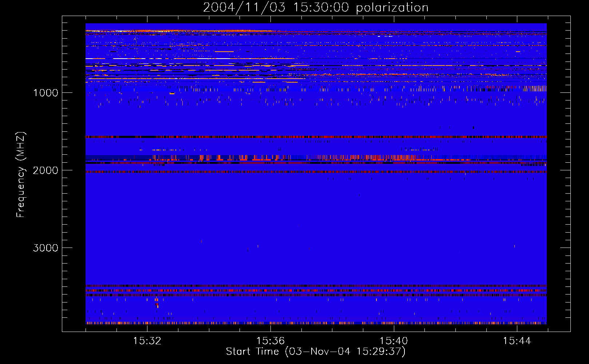The width and height of the screenshot is (589, 364).
Task: Click the '15:40' time tick label
Action: coord(394,341)
